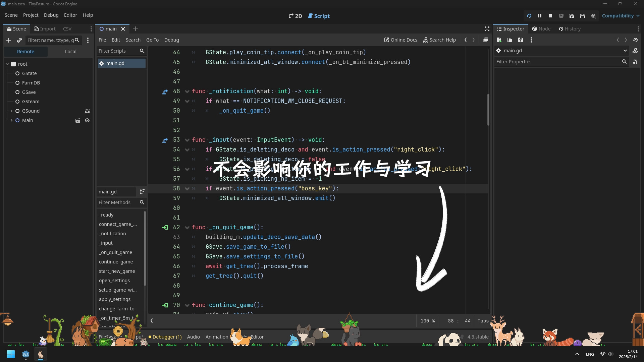
Task: Toggle visibility of Main scene node
Action: coord(87,120)
